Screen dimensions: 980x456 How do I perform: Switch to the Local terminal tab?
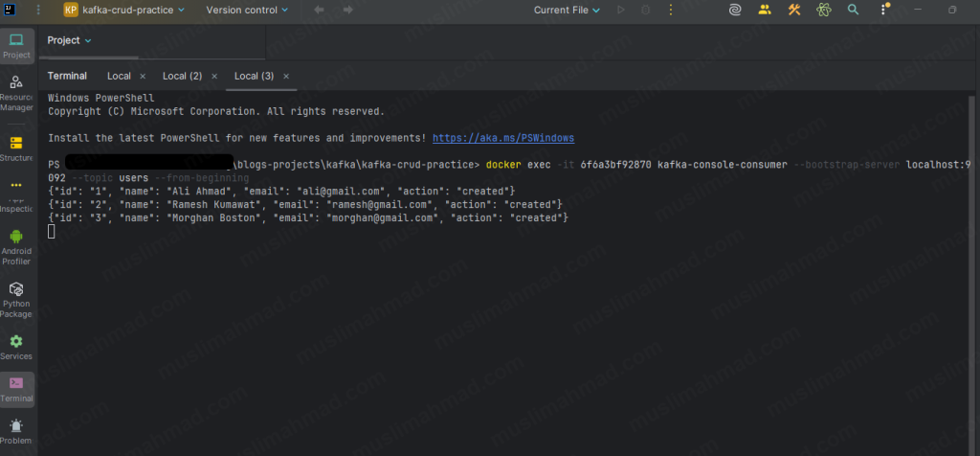pyautogui.click(x=119, y=76)
